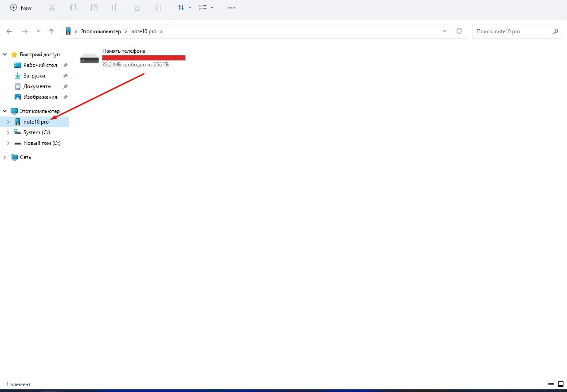Screen dimensions: 567x392
Task: Expand the 'Новый том (D:)' node
Action: click(8, 143)
